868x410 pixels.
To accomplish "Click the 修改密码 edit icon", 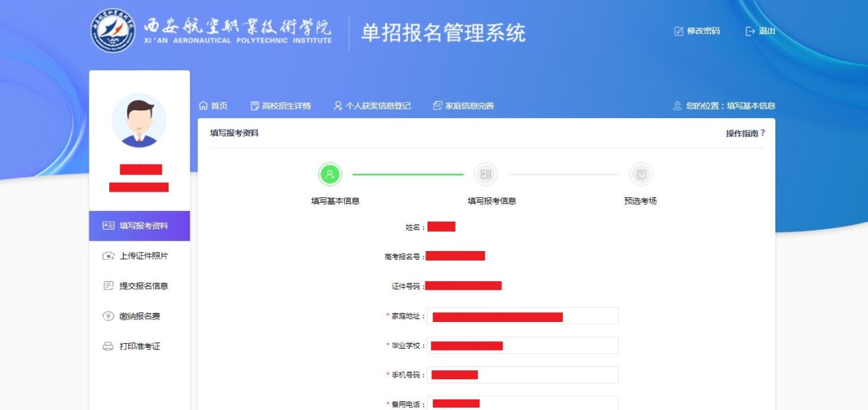I will (x=679, y=31).
